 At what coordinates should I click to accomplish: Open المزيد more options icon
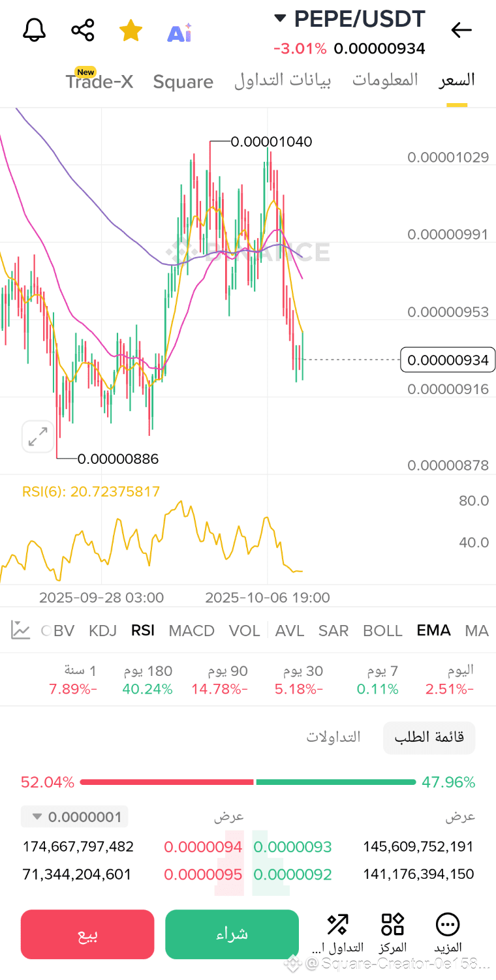point(448,932)
